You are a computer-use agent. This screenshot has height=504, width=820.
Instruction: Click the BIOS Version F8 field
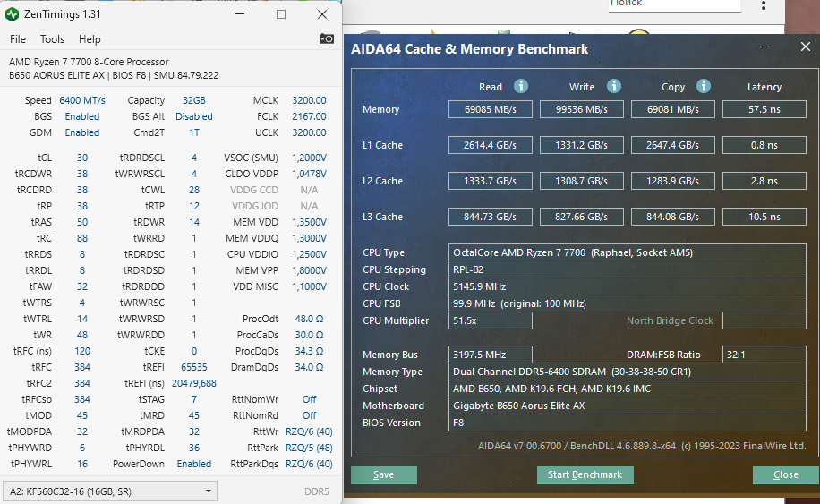coord(627,423)
